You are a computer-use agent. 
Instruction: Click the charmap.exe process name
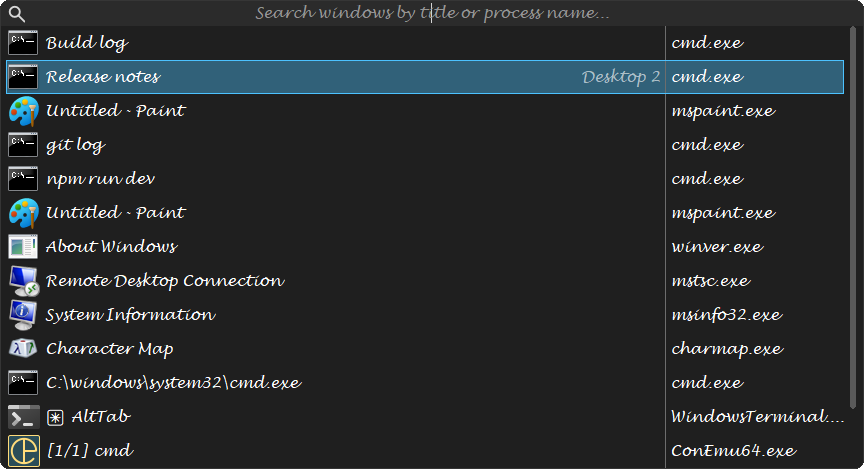[727, 349]
